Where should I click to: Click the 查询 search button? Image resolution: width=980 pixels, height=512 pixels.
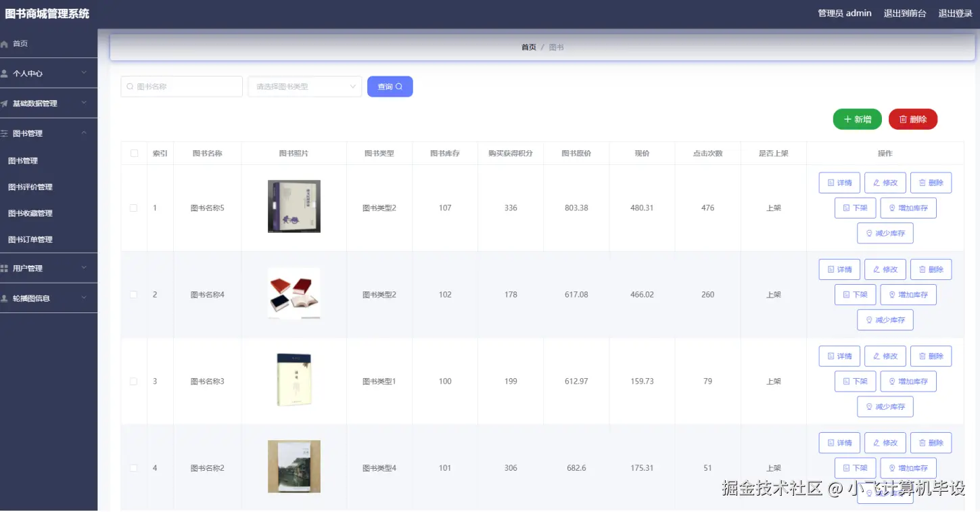(390, 87)
